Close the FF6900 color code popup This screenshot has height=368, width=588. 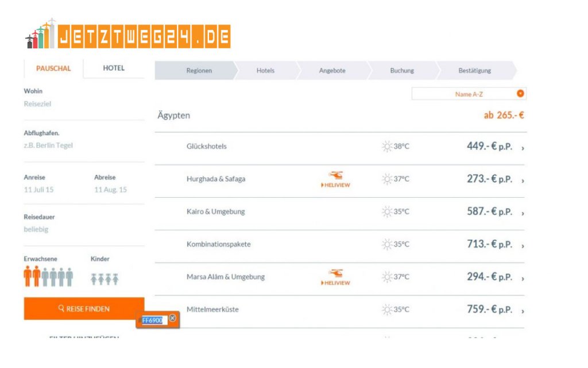172,319
